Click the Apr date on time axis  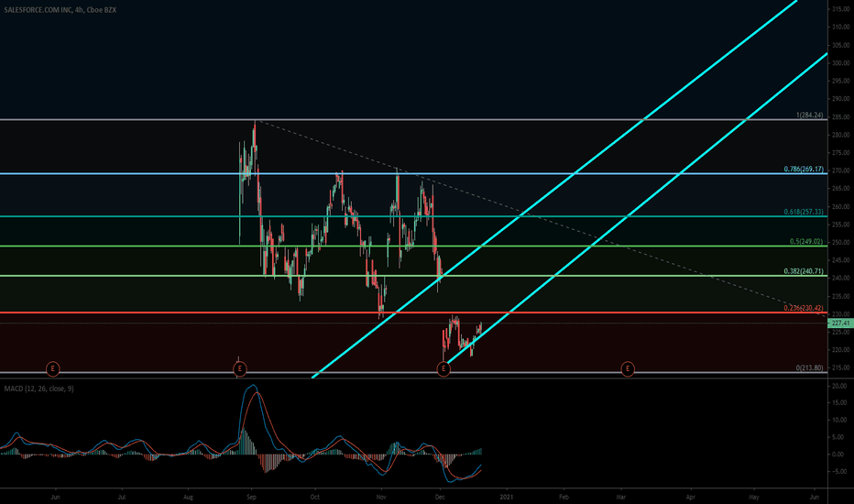coord(690,497)
